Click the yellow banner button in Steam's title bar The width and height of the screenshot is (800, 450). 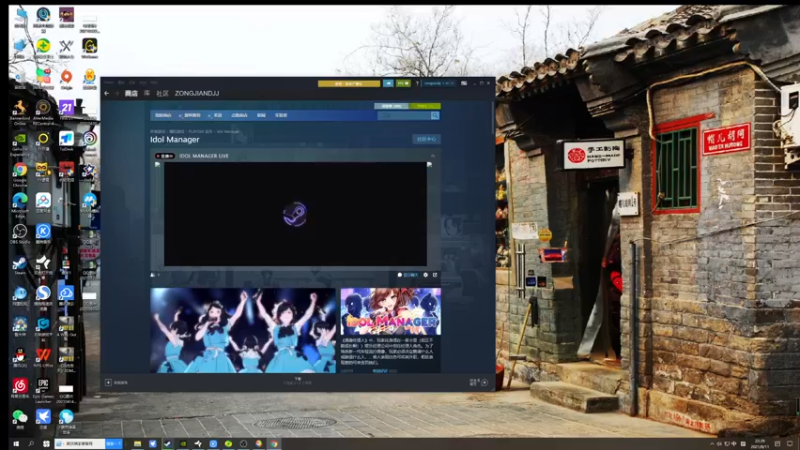[x=349, y=83]
